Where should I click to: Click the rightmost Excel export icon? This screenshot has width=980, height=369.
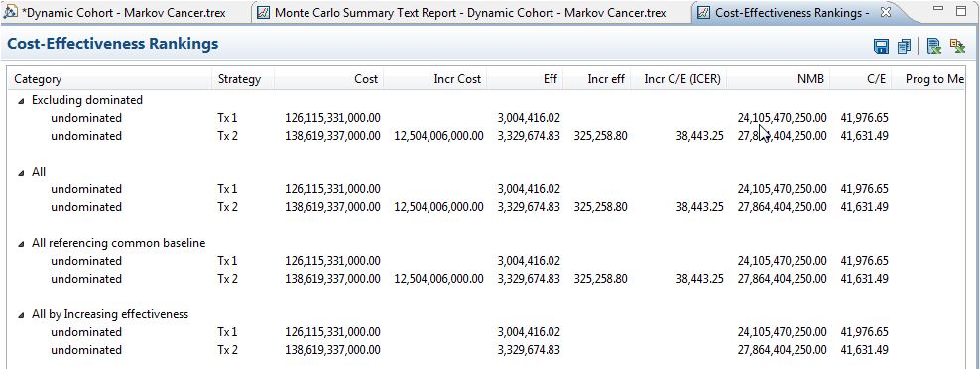(957, 45)
